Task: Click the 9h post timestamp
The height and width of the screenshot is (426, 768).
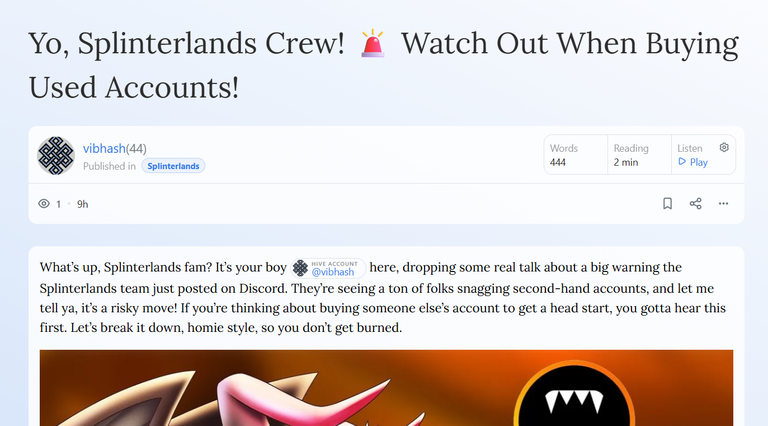Action: click(82, 204)
